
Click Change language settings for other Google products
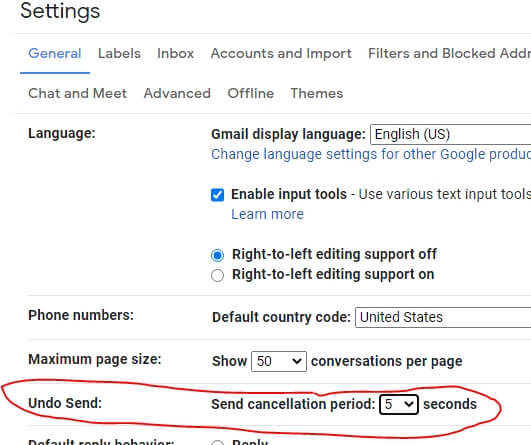[x=371, y=154]
